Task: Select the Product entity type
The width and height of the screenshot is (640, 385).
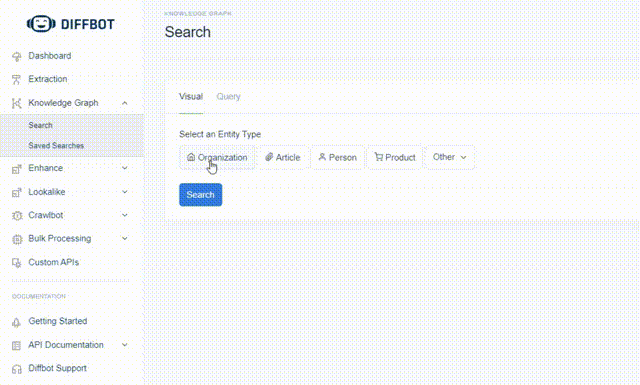Action: point(395,157)
